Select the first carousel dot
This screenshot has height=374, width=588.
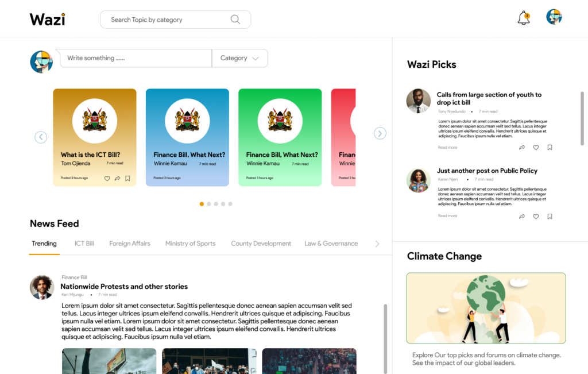(x=202, y=204)
